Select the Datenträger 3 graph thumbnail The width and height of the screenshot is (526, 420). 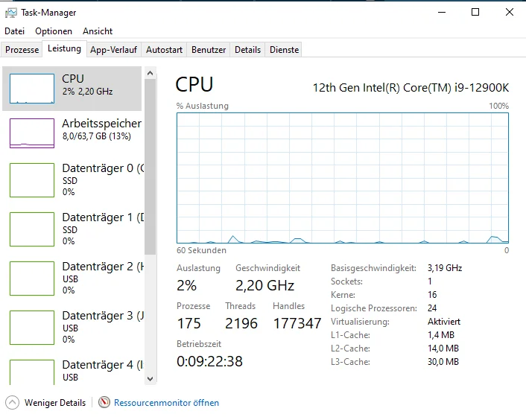pos(32,328)
